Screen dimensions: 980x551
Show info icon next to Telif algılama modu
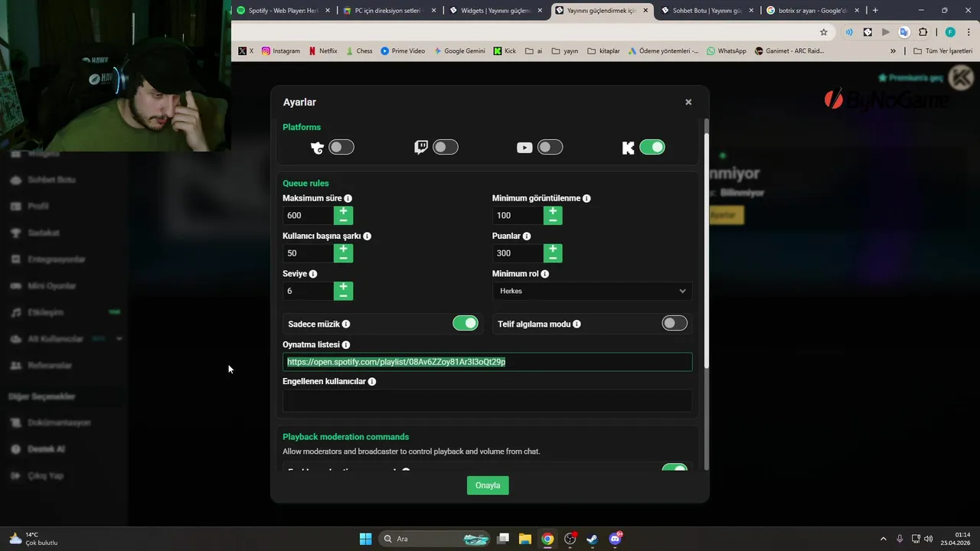tap(577, 324)
